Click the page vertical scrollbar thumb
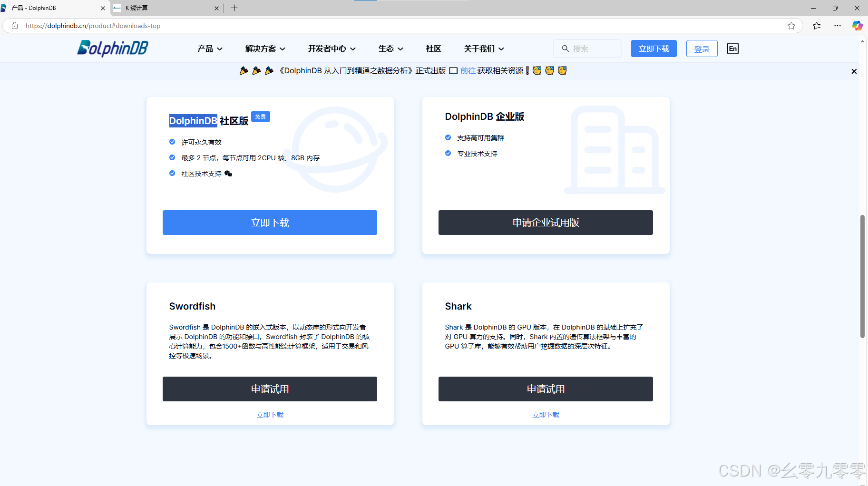The width and height of the screenshot is (868, 486). [x=862, y=276]
